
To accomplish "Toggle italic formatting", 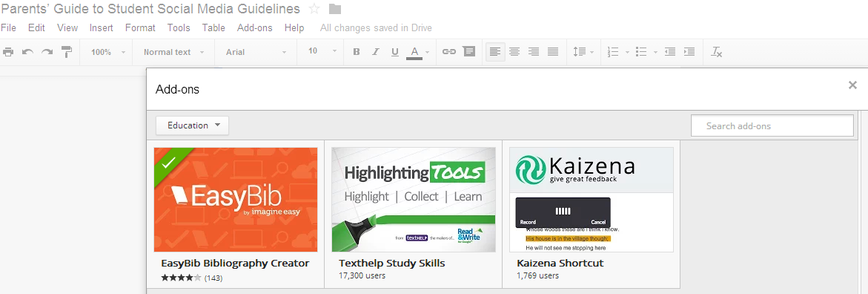I will 375,51.
